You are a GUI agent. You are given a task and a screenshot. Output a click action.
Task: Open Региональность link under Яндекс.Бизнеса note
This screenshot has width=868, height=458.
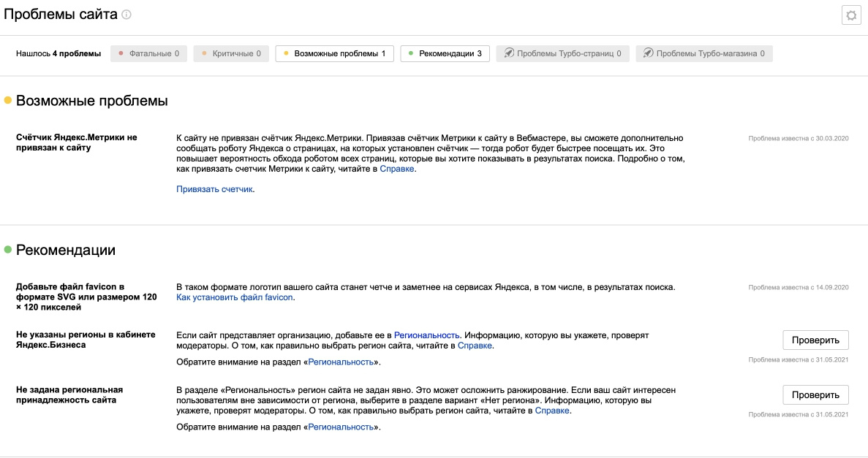click(341, 362)
